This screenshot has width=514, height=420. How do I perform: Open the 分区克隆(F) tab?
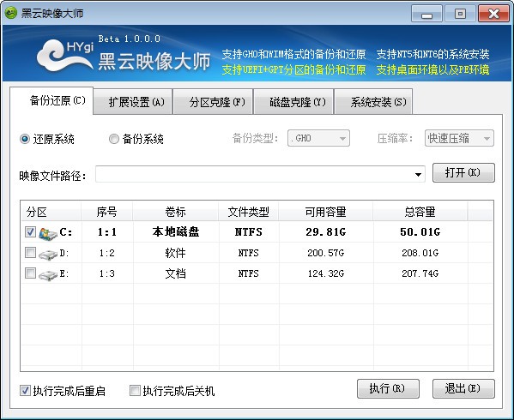click(x=213, y=102)
